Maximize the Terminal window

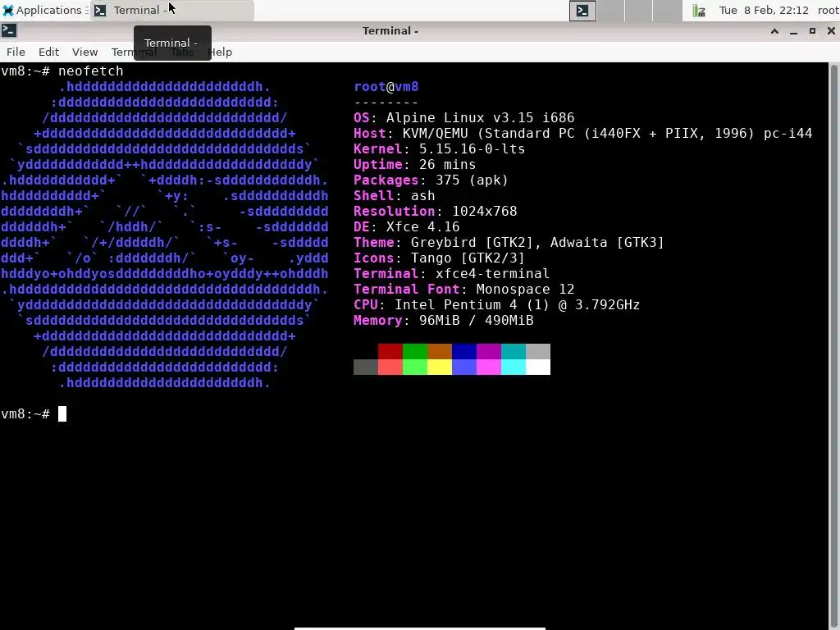click(x=812, y=31)
